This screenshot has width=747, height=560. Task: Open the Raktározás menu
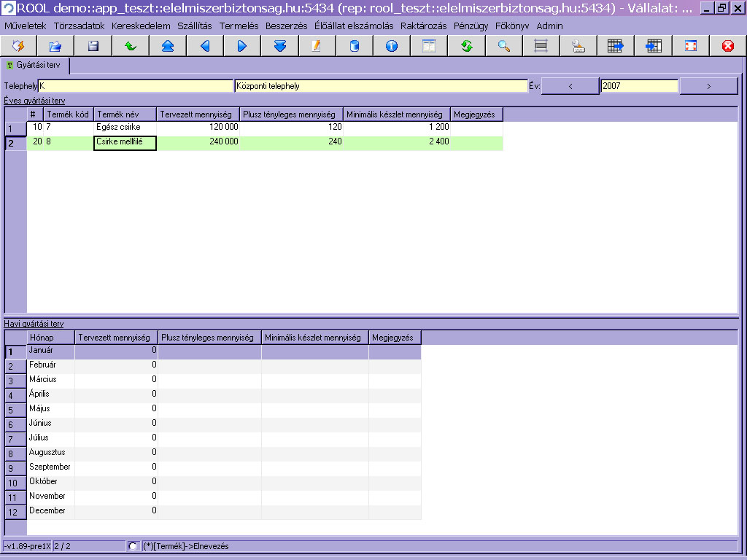point(424,26)
